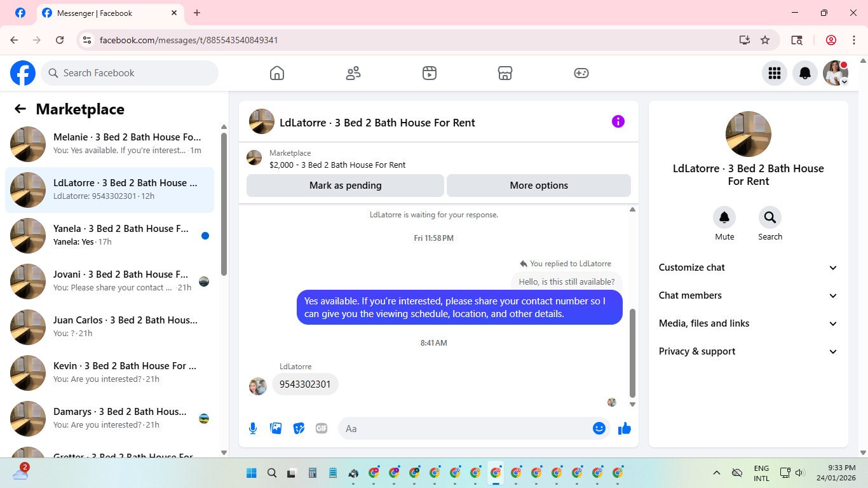Click the More options button
The height and width of the screenshot is (488, 868).
pyautogui.click(x=539, y=186)
